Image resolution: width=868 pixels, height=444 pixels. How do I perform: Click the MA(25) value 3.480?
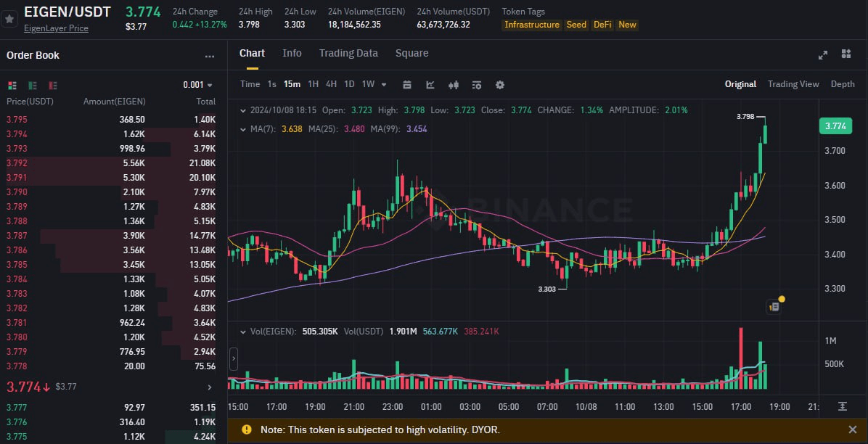click(x=355, y=129)
